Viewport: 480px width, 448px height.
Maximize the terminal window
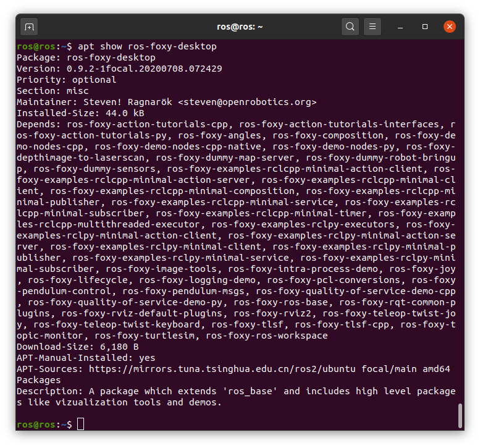tap(424, 27)
